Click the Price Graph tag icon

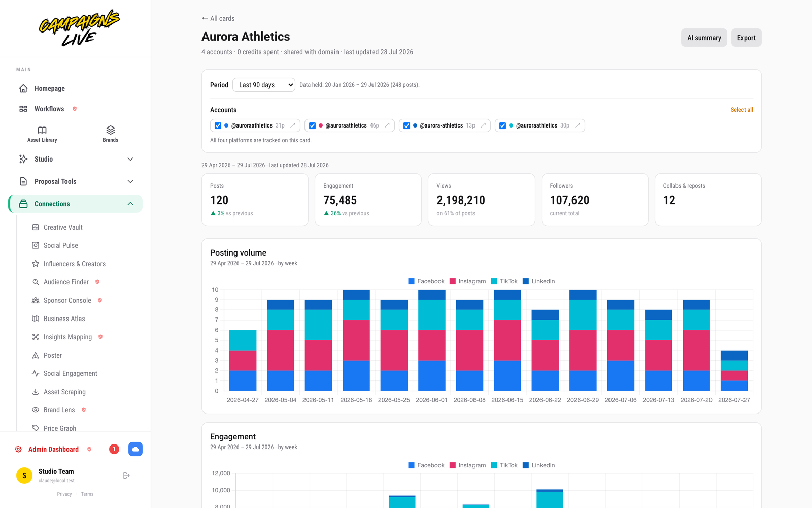point(36,428)
